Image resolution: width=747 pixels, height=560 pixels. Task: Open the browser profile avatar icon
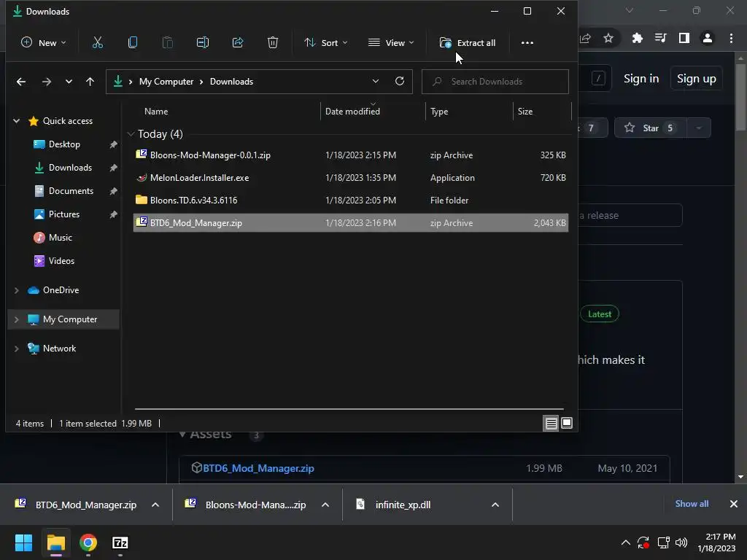(708, 38)
